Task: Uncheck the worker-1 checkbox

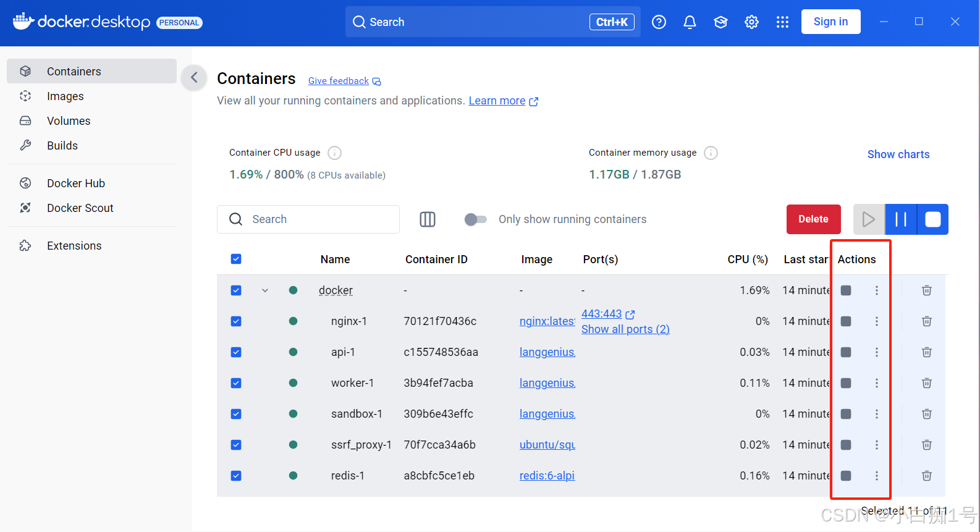Action: 236,383
